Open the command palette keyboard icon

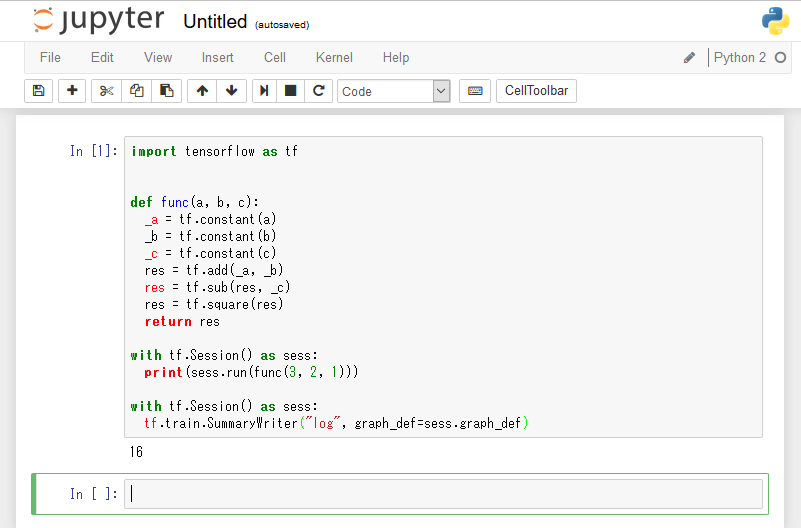click(475, 91)
